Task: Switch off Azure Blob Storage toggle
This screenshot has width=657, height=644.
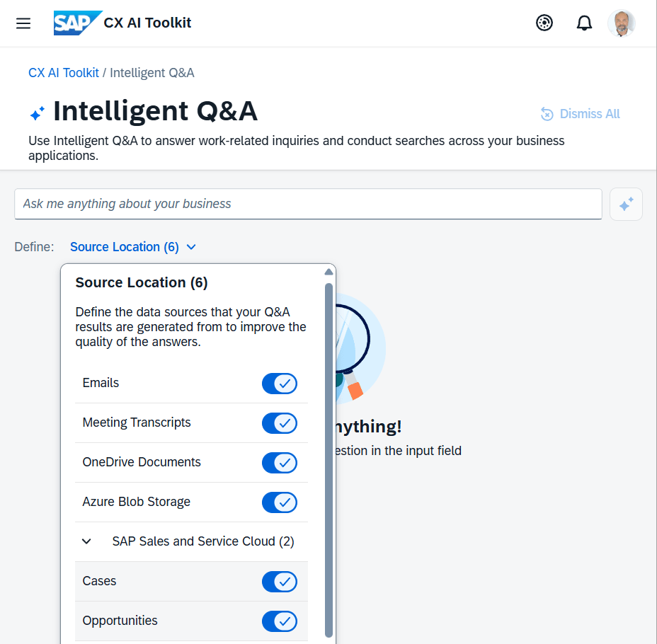Action: coord(280,502)
